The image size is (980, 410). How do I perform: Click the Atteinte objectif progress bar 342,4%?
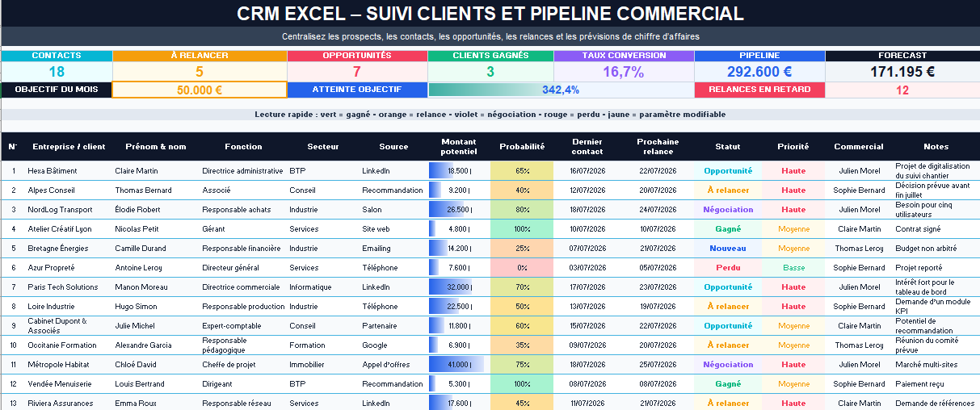point(561,90)
